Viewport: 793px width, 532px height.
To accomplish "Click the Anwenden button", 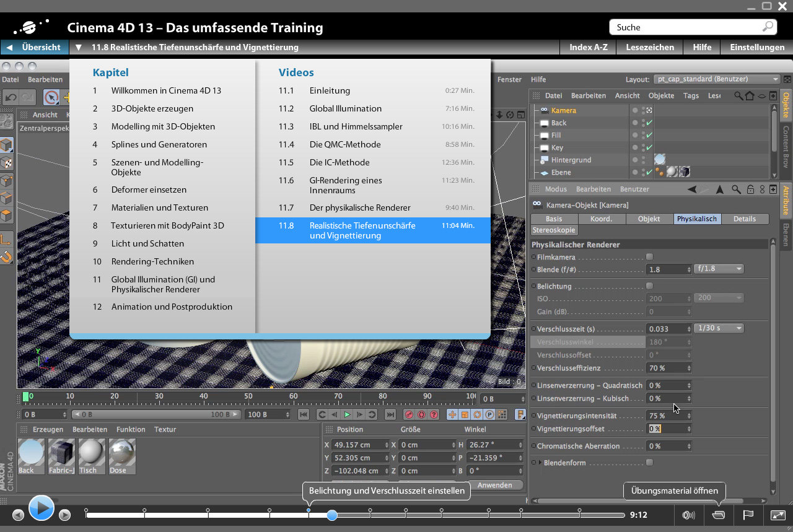I will 497,485.
